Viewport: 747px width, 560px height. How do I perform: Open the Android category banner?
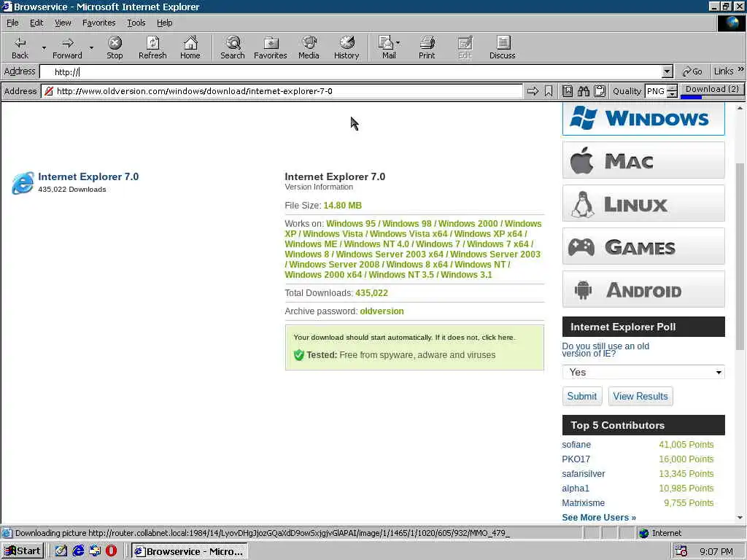(x=643, y=289)
